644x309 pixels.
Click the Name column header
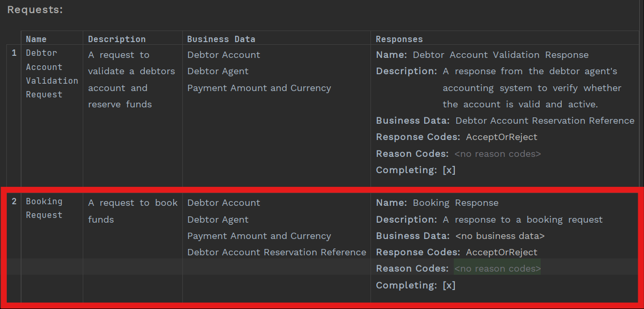point(36,39)
